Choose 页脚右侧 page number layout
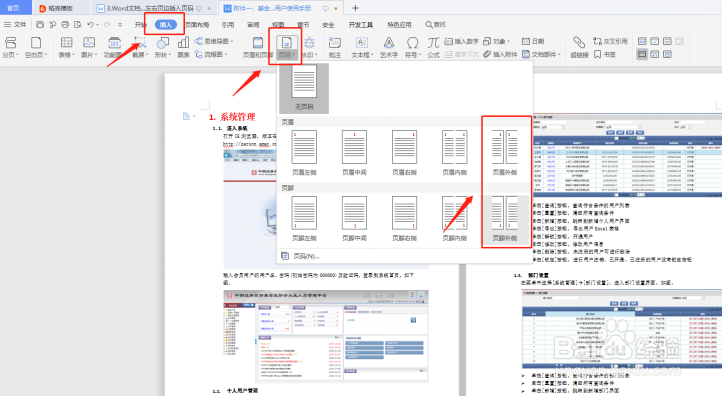Viewport: 722px width, 396px height. 404,219
